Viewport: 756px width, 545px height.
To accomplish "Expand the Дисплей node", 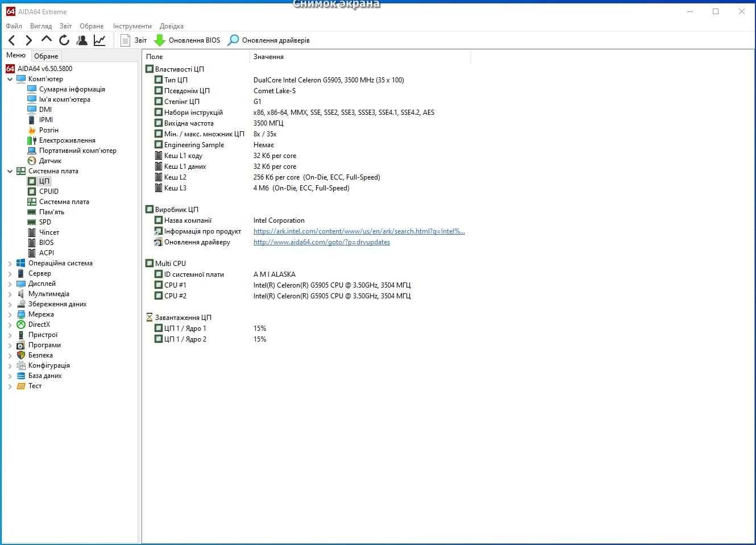I will point(10,284).
